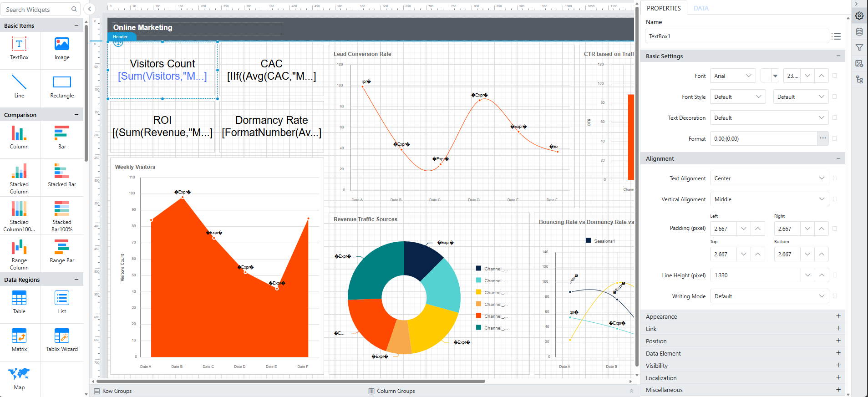This screenshot has height=397, width=868.
Task: Switch to the DATA tab
Action: tap(701, 8)
